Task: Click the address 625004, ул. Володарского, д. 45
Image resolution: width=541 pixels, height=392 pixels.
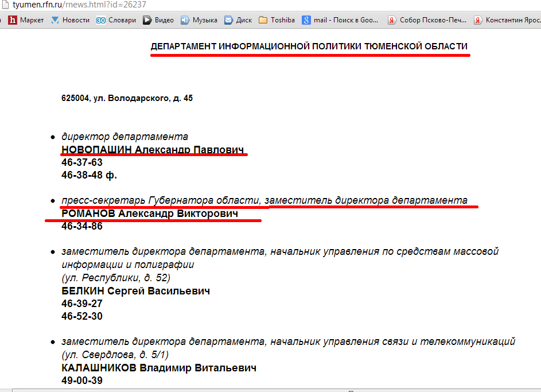Action: 127,98
